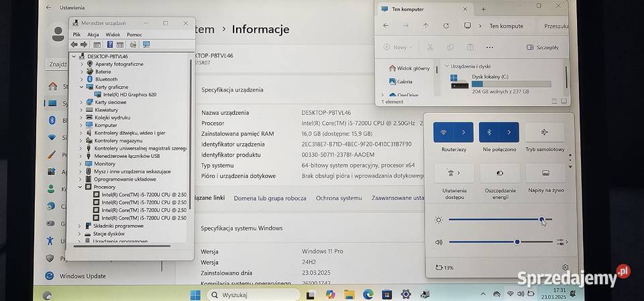644x301 pixels.
Task: Open Wi-Fi networks arrow next to RouterJezy
Action: [x=464, y=132]
